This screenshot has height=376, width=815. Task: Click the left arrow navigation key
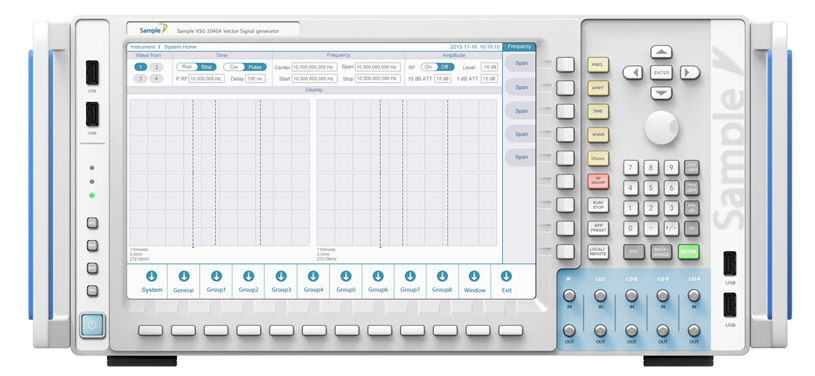coord(633,73)
